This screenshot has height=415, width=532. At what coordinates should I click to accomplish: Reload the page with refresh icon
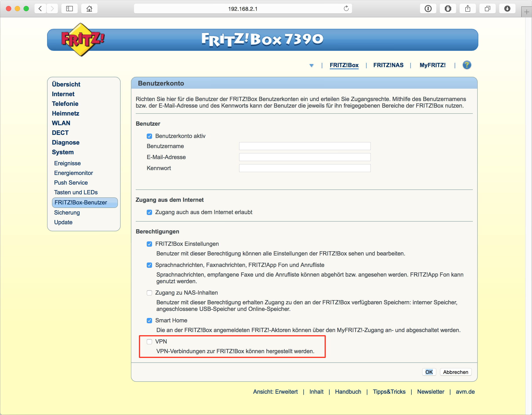tap(346, 9)
